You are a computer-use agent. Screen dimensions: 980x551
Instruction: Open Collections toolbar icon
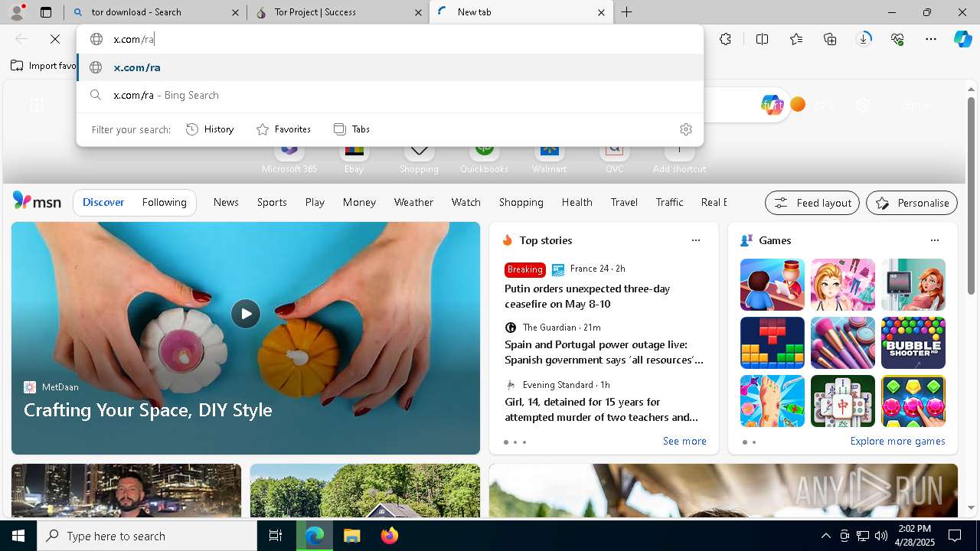click(830, 39)
